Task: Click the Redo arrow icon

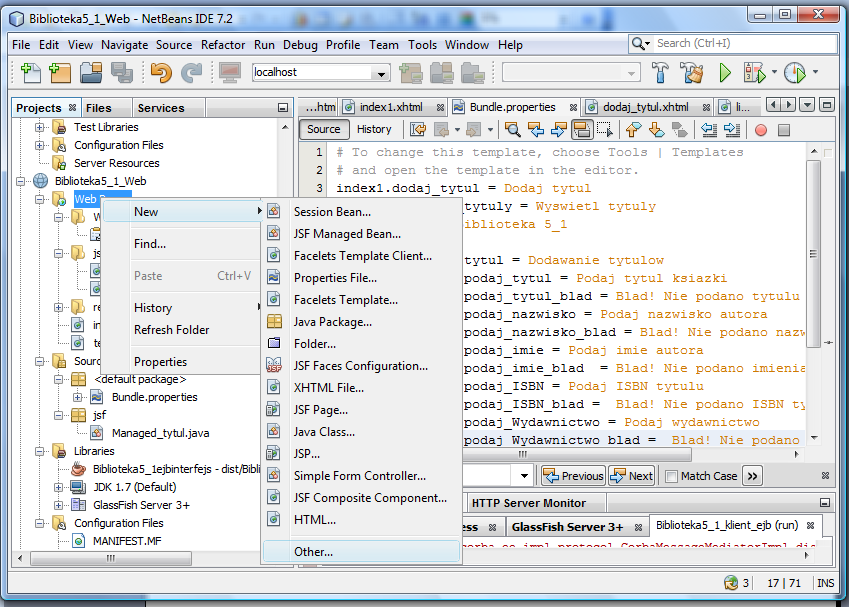Action: [191, 73]
